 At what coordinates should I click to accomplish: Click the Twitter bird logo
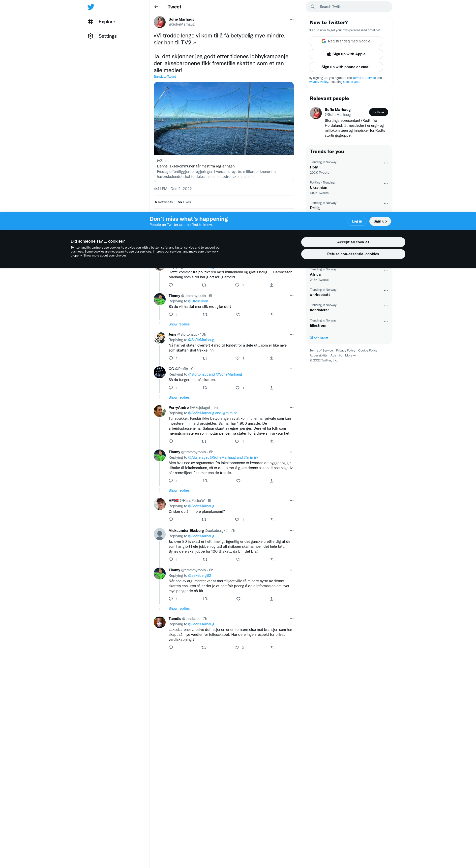pyautogui.click(x=90, y=7)
